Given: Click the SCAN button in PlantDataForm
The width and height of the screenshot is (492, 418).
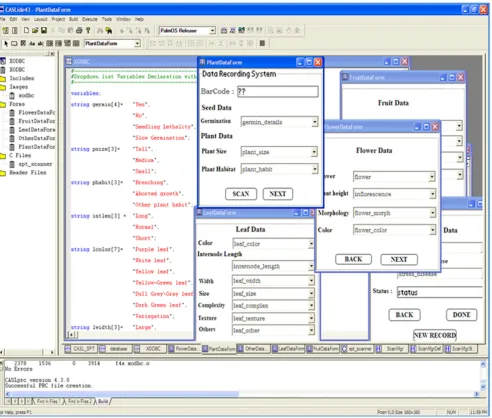Looking at the screenshot, I should (x=241, y=194).
